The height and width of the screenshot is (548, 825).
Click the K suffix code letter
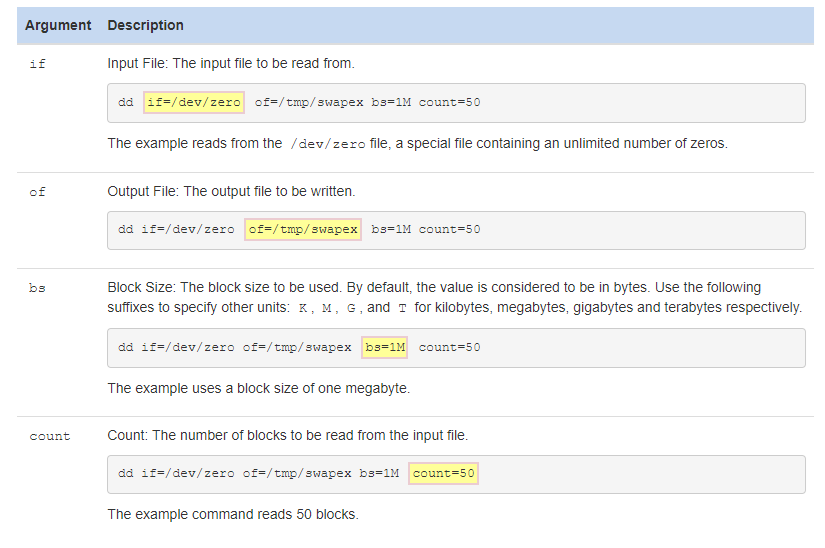point(303,308)
